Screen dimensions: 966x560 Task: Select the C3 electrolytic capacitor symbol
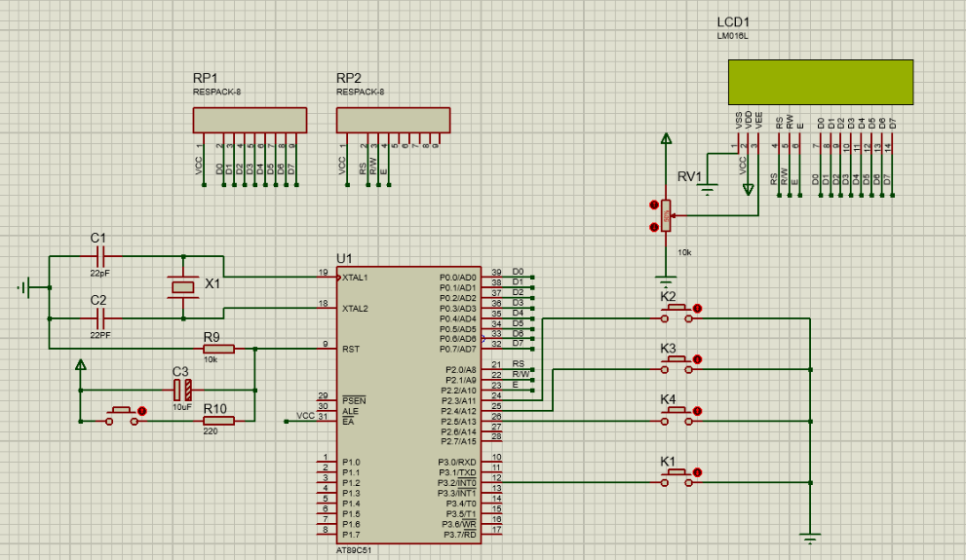(x=182, y=391)
